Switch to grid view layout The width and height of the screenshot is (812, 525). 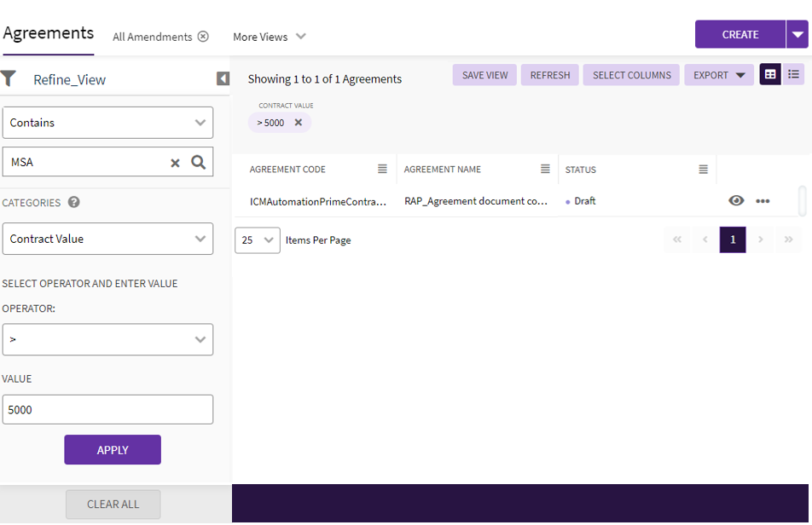(x=770, y=75)
